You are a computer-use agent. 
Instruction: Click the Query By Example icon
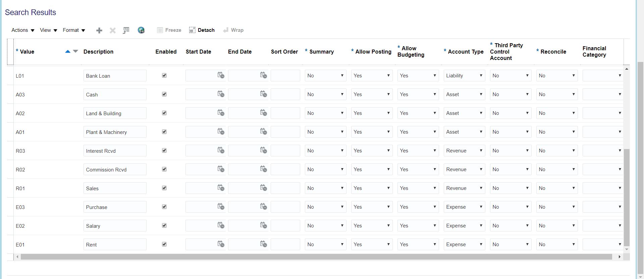126,30
